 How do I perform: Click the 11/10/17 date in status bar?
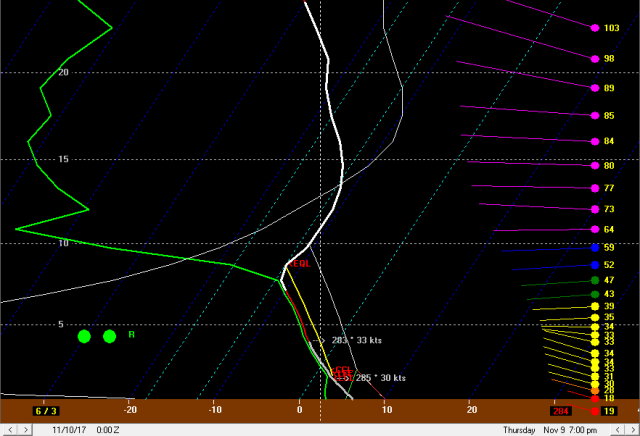[69, 429]
